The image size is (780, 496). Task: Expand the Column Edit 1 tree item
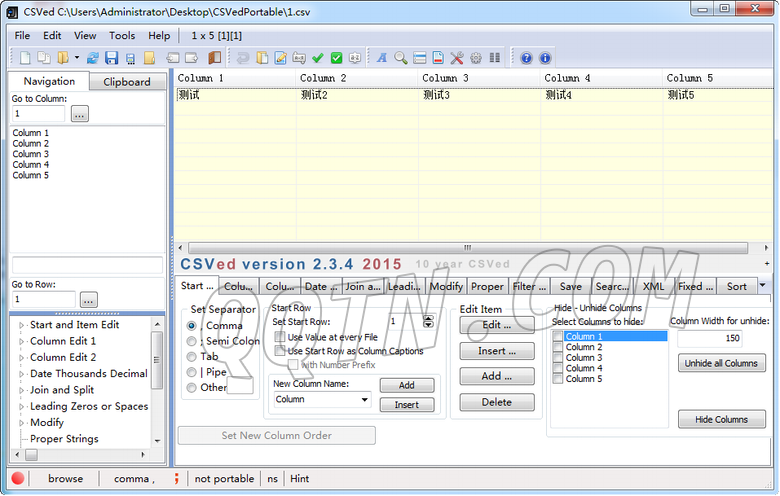tap(20, 341)
